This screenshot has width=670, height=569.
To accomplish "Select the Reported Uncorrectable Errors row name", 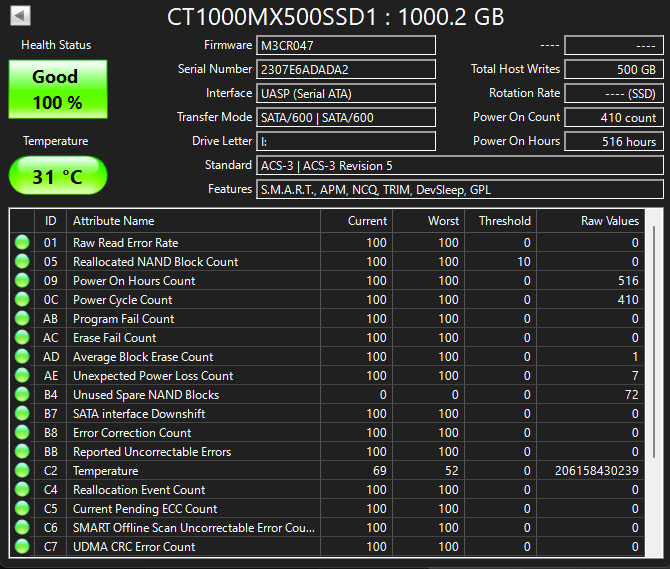I will pyautogui.click(x=152, y=452).
